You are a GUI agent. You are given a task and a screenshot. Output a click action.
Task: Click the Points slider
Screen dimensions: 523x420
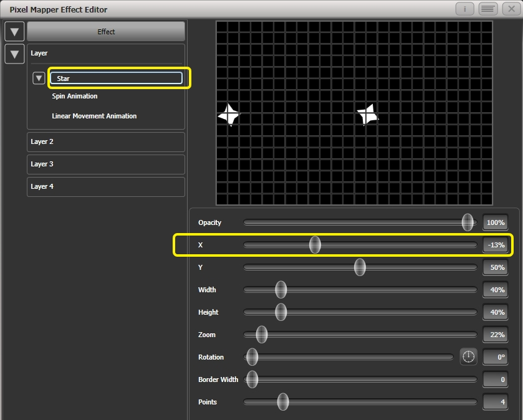[284, 402]
